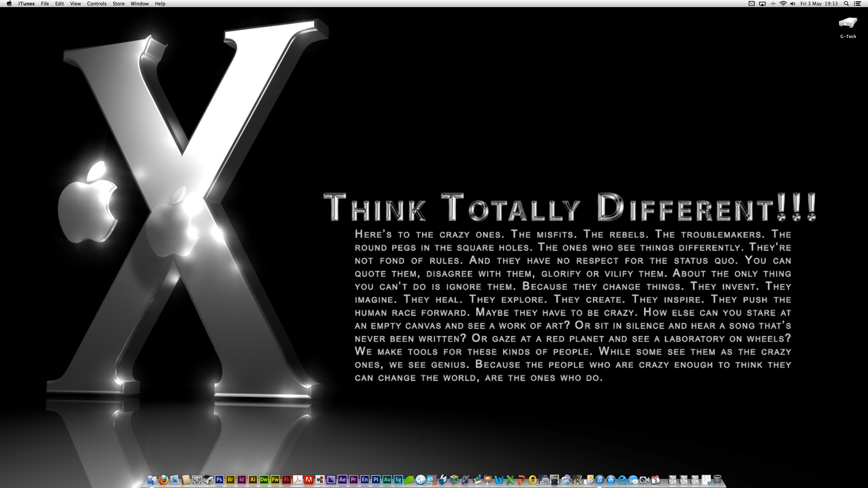This screenshot has width=868, height=488.
Task: Open the Window menu
Action: 139,4
